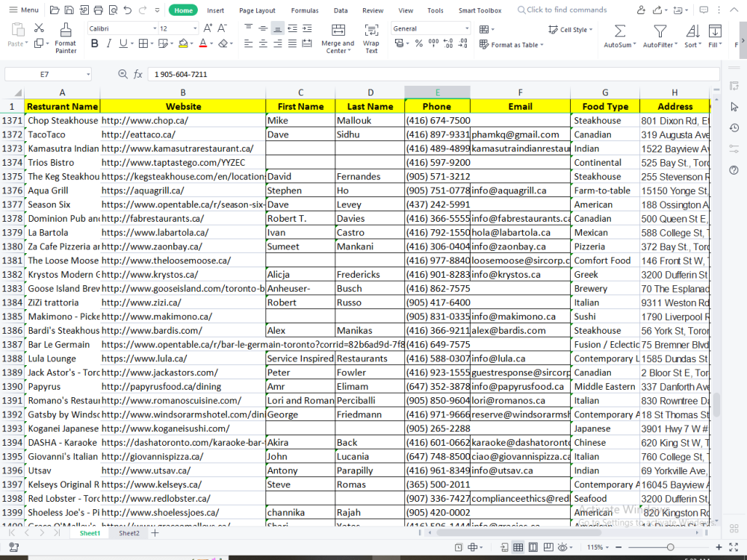
Task: Select row 1380 header
Action: click(12, 246)
